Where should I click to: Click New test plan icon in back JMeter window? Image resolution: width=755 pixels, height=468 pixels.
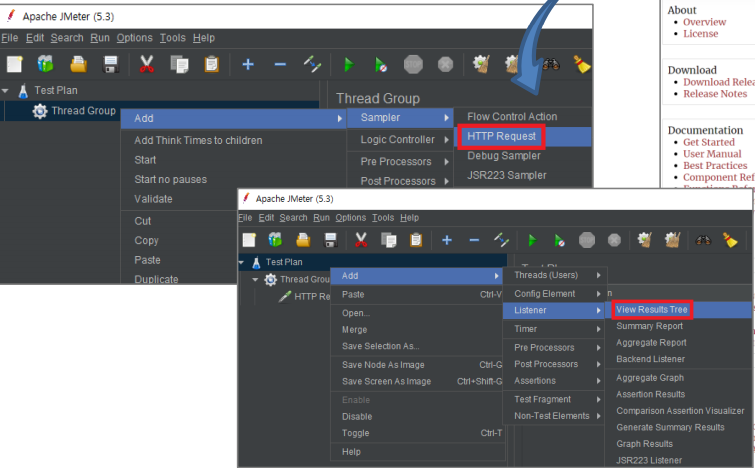point(14,64)
